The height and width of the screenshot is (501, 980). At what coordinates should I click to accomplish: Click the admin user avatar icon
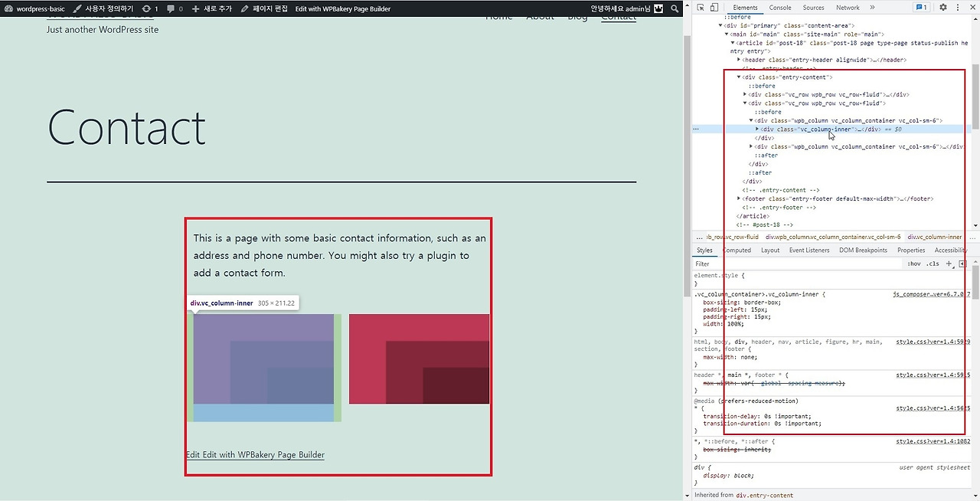coord(658,8)
